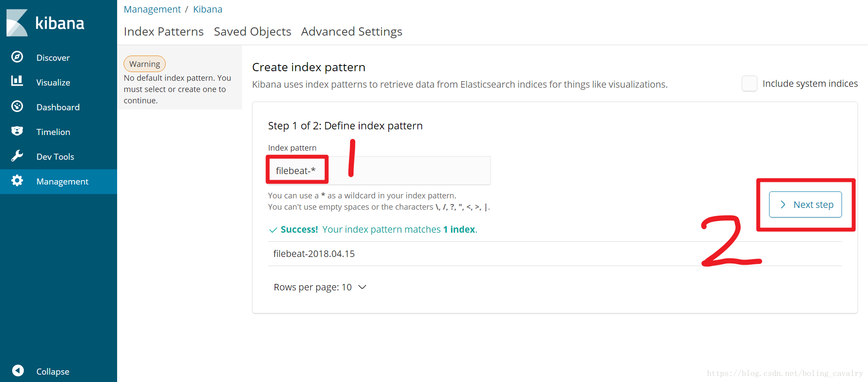Enable Include system indices checkbox
The height and width of the screenshot is (382, 868).
coord(749,83)
